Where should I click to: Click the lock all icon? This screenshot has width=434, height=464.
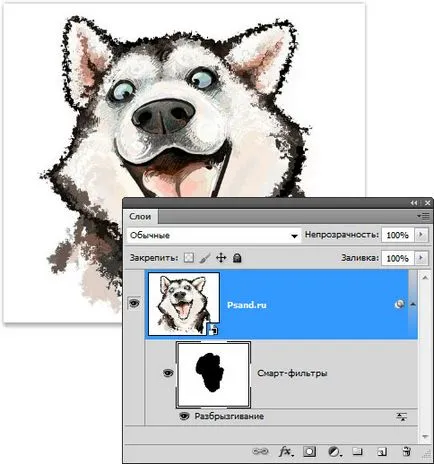pyautogui.click(x=237, y=258)
